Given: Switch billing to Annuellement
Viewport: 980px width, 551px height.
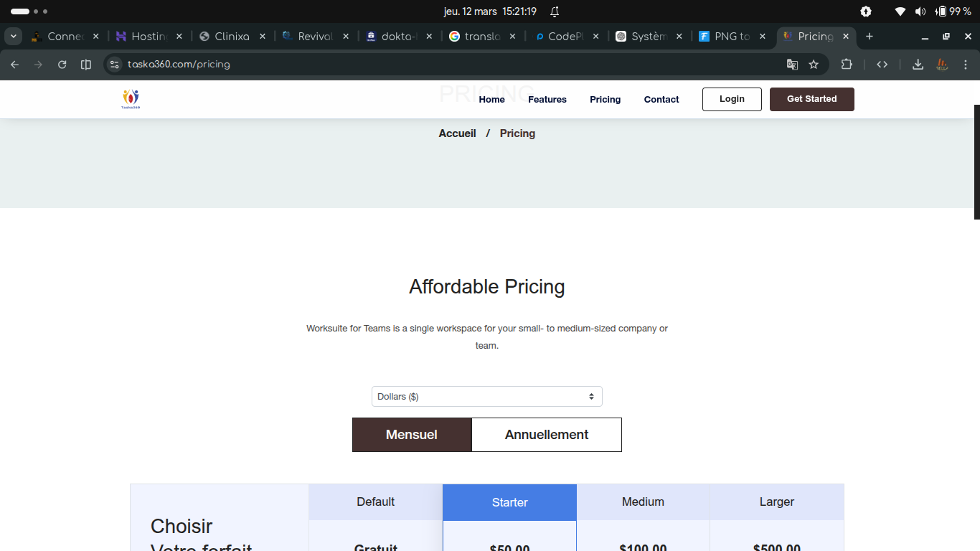Looking at the screenshot, I should click(546, 435).
